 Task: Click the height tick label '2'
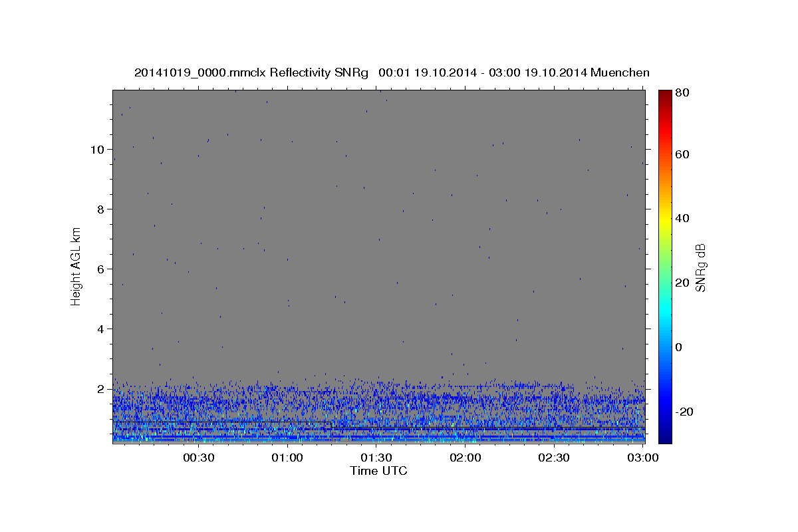click(100, 388)
